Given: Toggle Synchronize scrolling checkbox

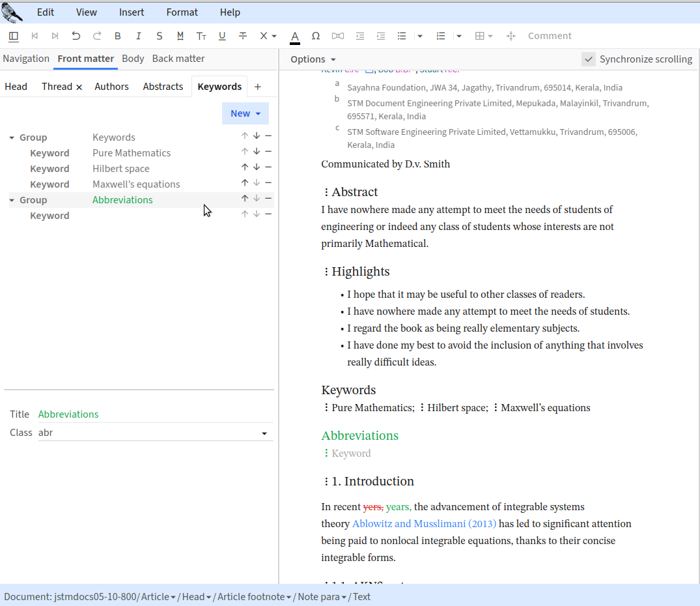Looking at the screenshot, I should tap(589, 59).
